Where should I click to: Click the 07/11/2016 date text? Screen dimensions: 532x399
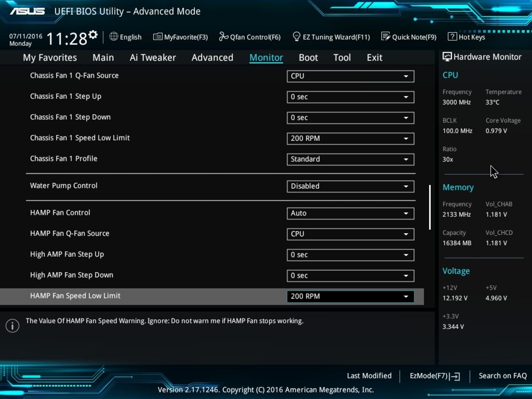point(26,36)
